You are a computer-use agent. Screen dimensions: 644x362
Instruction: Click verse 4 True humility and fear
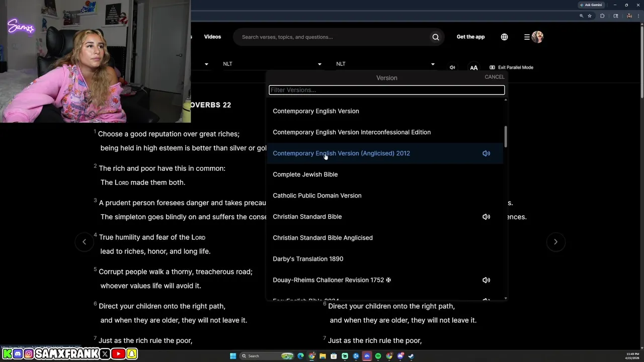[x=152, y=237]
